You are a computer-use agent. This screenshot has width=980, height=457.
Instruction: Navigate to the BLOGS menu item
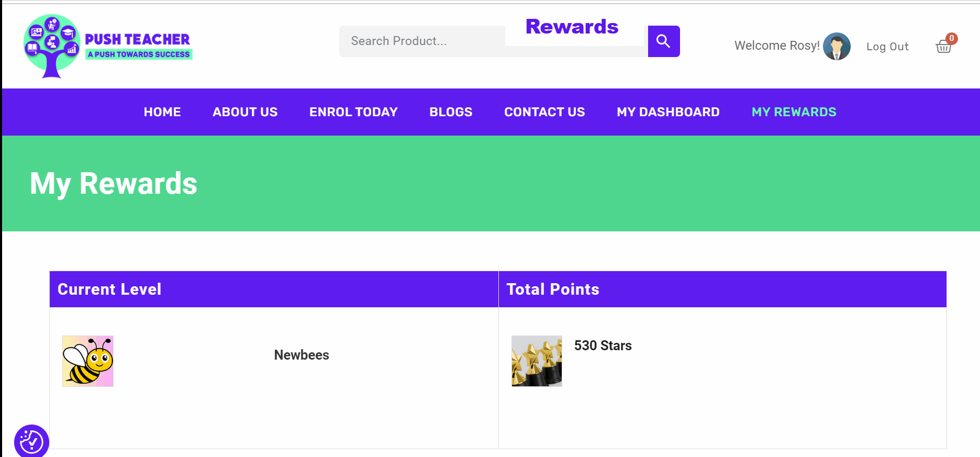coord(450,112)
